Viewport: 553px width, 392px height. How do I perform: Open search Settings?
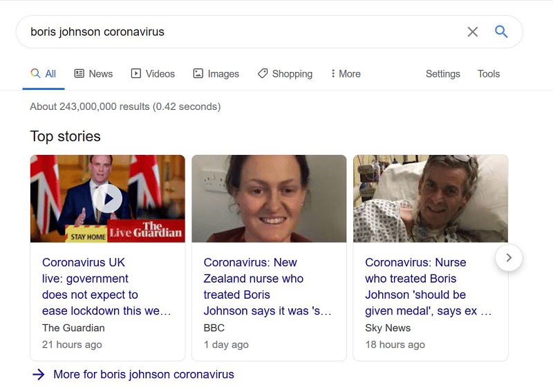pyautogui.click(x=443, y=74)
